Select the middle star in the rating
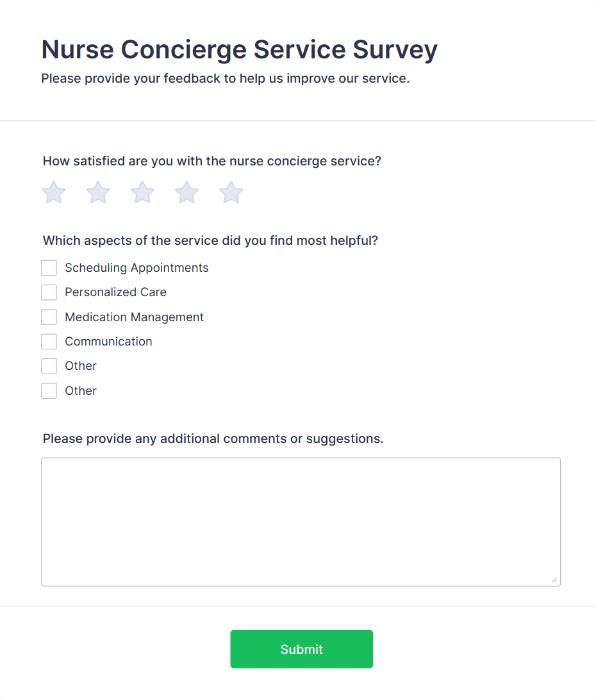596x700 pixels. (142, 192)
